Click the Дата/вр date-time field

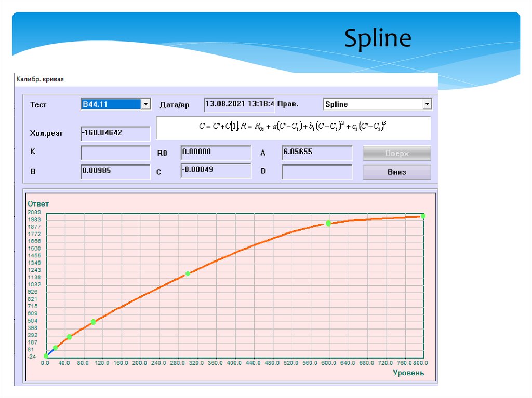[x=239, y=104]
